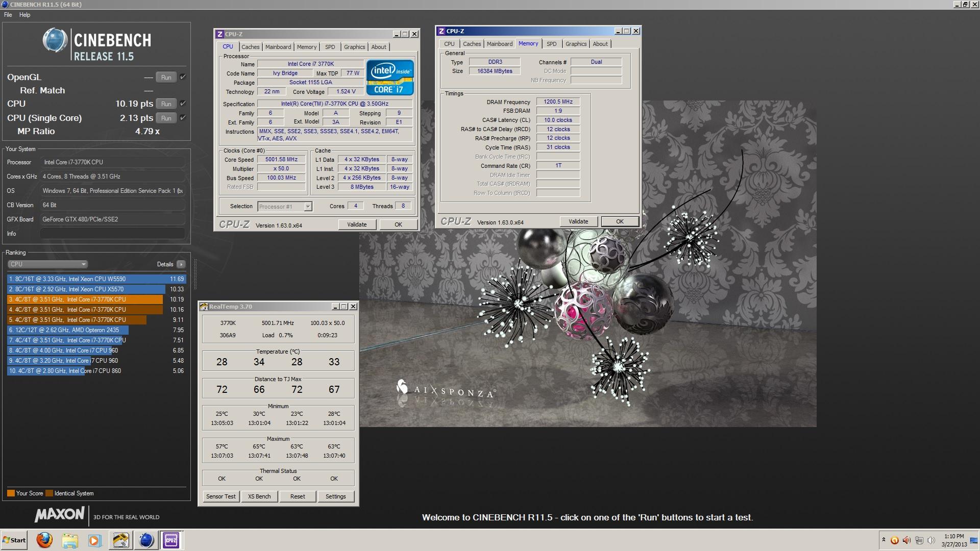The width and height of the screenshot is (980, 551).
Task: Click the CPU-Z title bar icon of Memory window
Action: (442, 31)
